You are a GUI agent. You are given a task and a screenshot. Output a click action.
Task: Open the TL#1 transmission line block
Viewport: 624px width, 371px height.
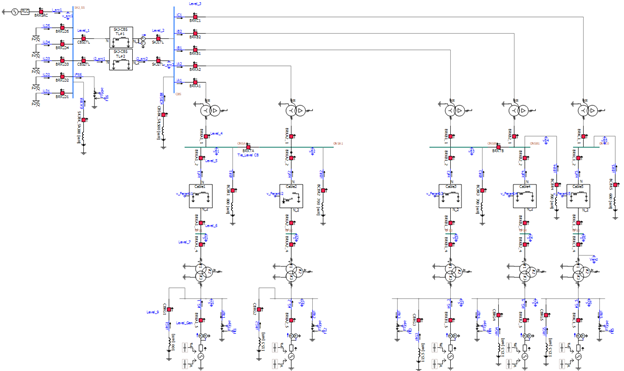tap(121, 37)
